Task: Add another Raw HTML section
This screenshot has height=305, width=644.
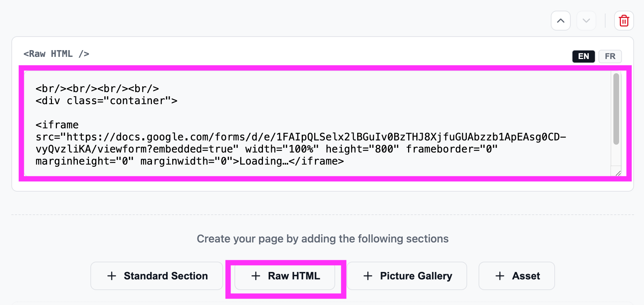Action: 285,276
